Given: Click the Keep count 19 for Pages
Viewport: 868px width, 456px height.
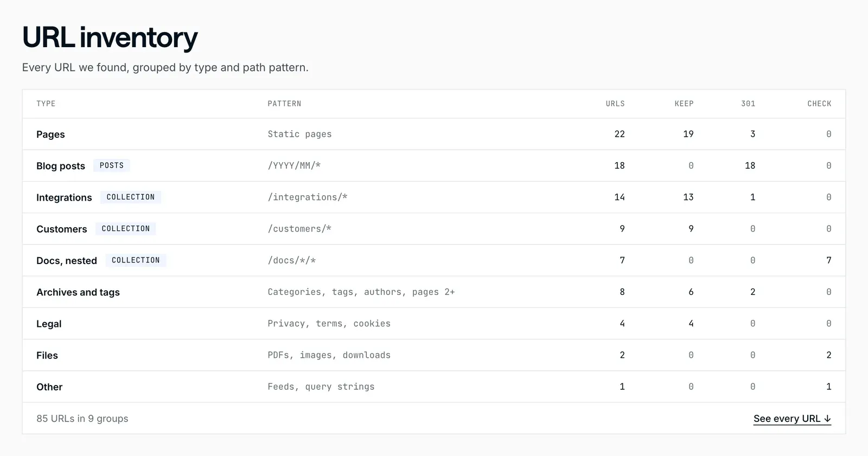Looking at the screenshot, I should click(x=688, y=134).
